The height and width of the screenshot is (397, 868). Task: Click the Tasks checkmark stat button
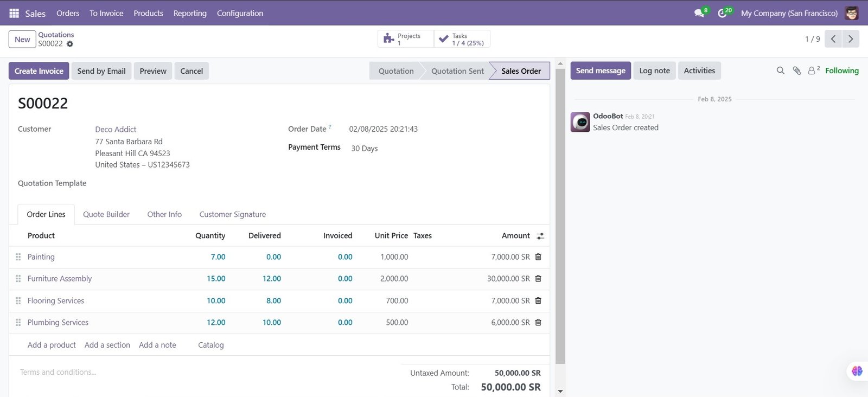pyautogui.click(x=462, y=39)
